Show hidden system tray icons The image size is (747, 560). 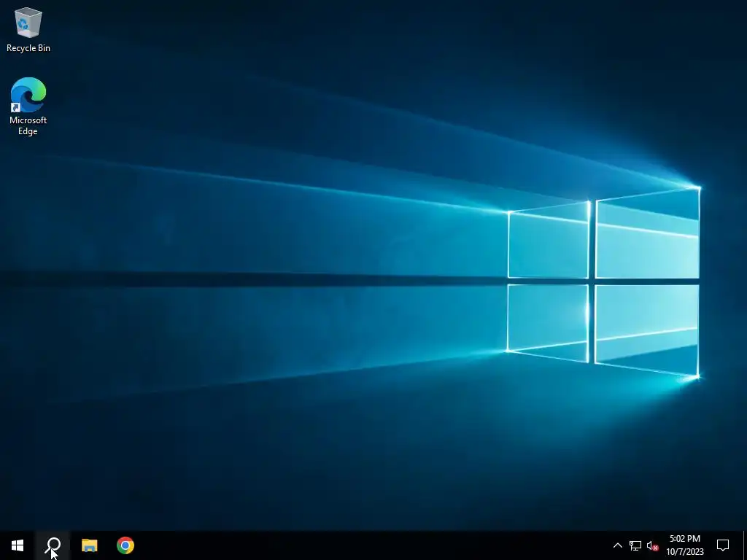pos(617,545)
